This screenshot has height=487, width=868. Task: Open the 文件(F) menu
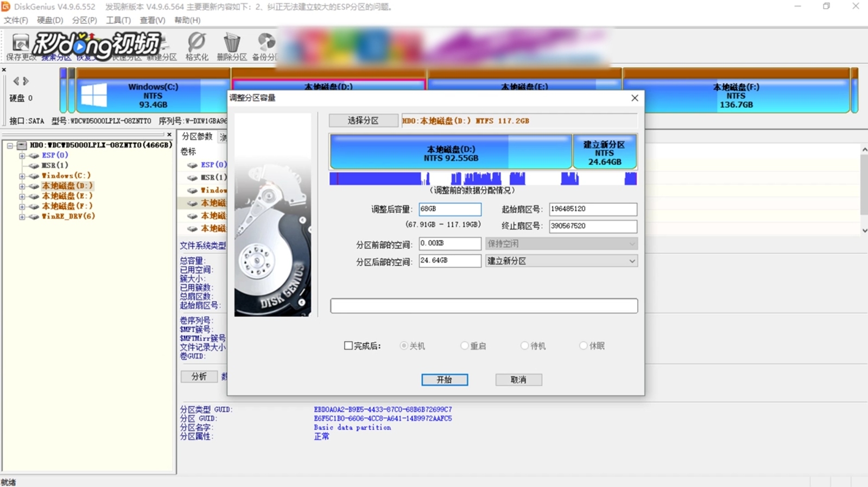point(16,20)
